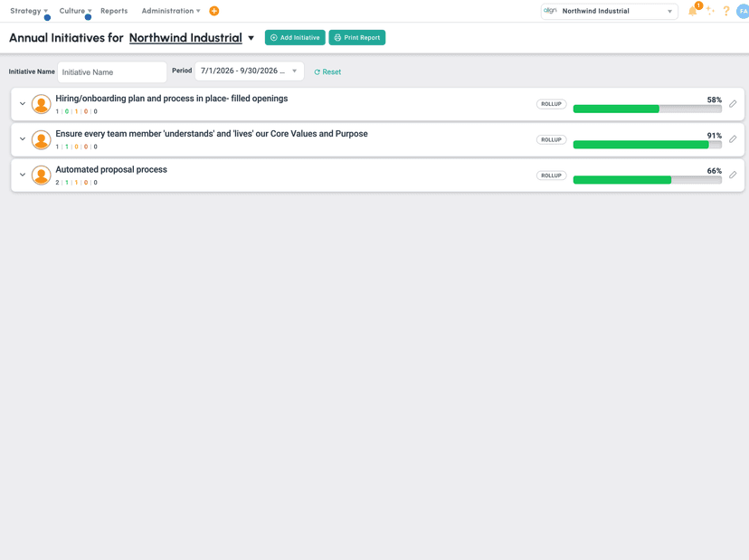This screenshot has height=560, width=749.
Task: Click the Northwind Industrial title link
Action: pyautogui.click(x=185, y=38)
